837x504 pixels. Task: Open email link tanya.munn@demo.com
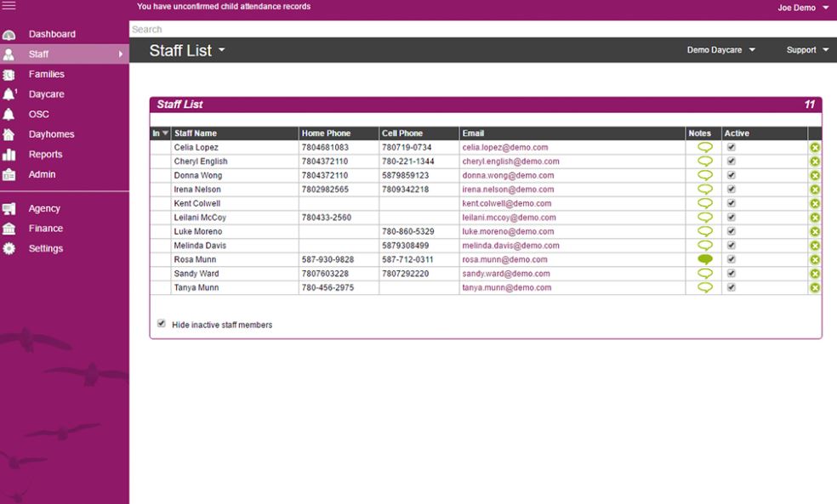point(507,287)
